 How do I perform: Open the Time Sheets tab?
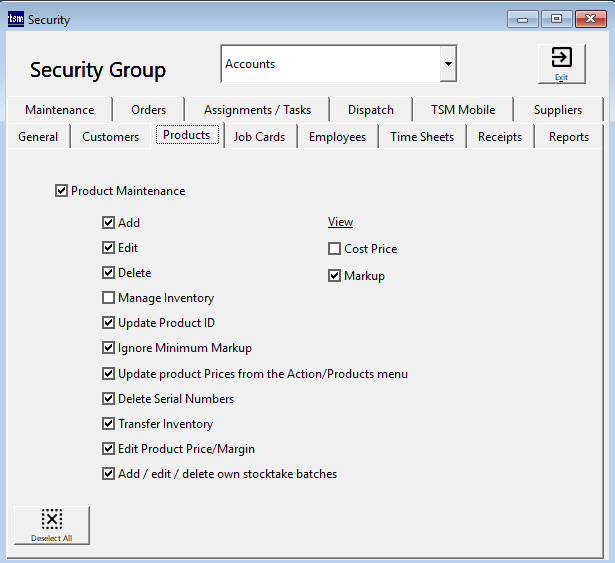pyautogui.click(x=421, y=137)
